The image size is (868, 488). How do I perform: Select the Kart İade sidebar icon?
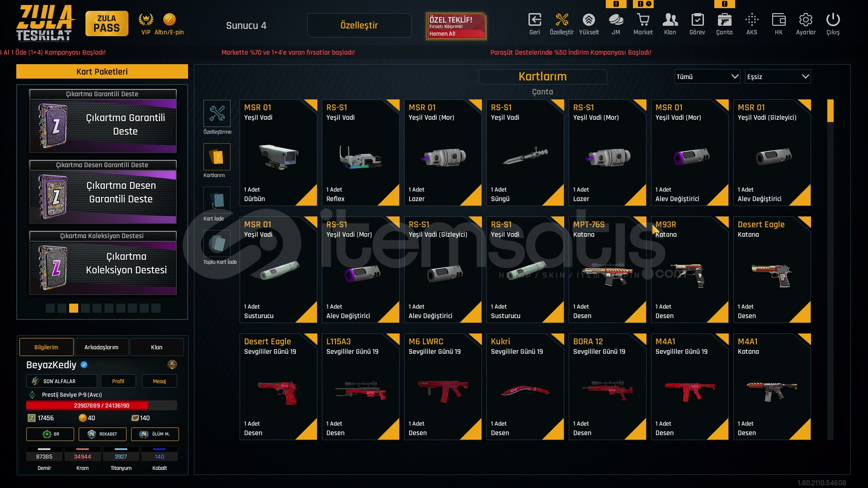[x=217, y=200]
